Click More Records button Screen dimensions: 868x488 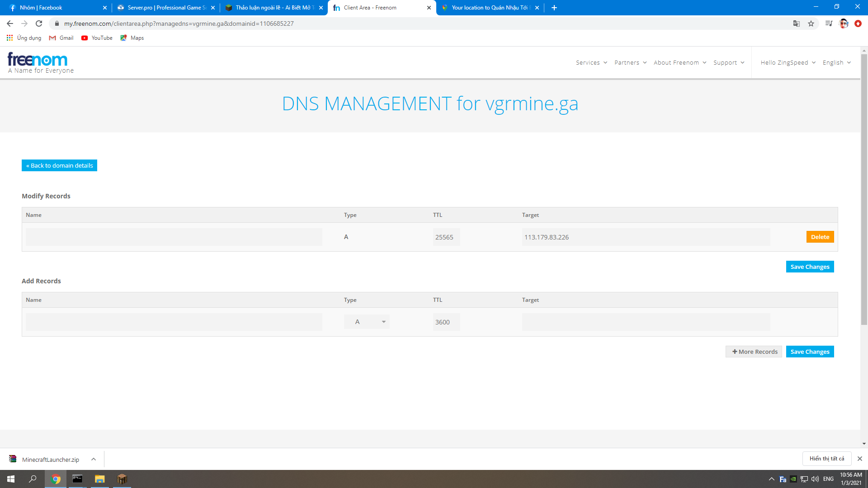point(754,352)
